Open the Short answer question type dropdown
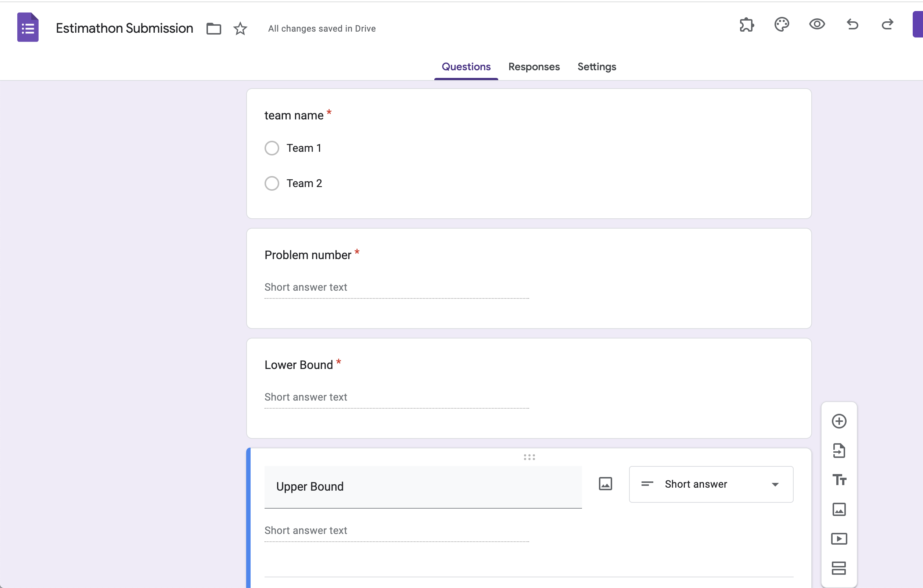This screenshot has height=588, width=923. tap(711, 484)
